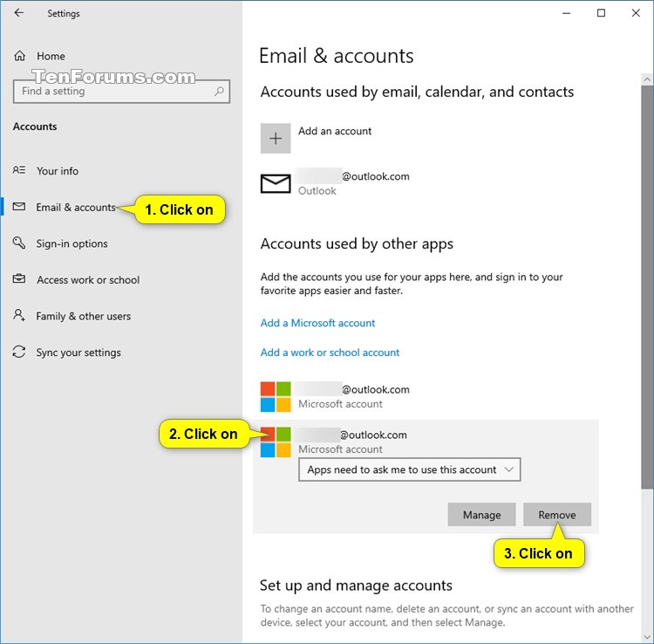Click the Home house icon
The width and height of the screenshot is (654, 644).
19,56
